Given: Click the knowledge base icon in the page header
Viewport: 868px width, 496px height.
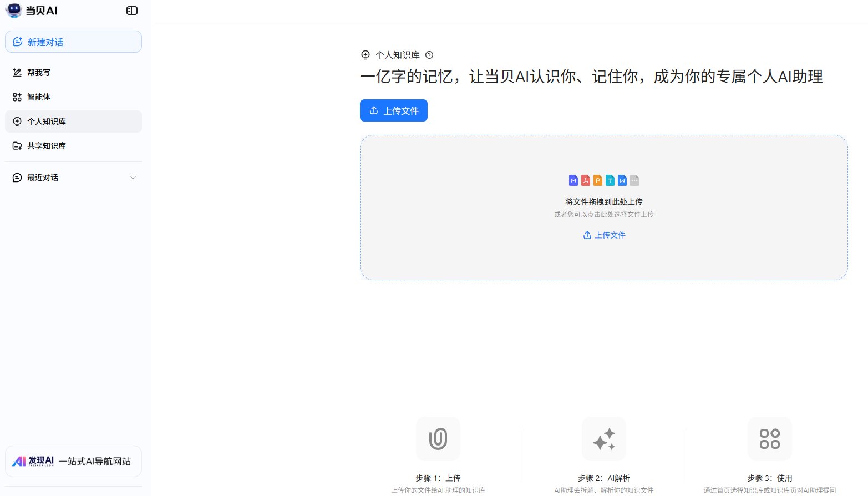Looking at the screenshot, I should [365, 55].
